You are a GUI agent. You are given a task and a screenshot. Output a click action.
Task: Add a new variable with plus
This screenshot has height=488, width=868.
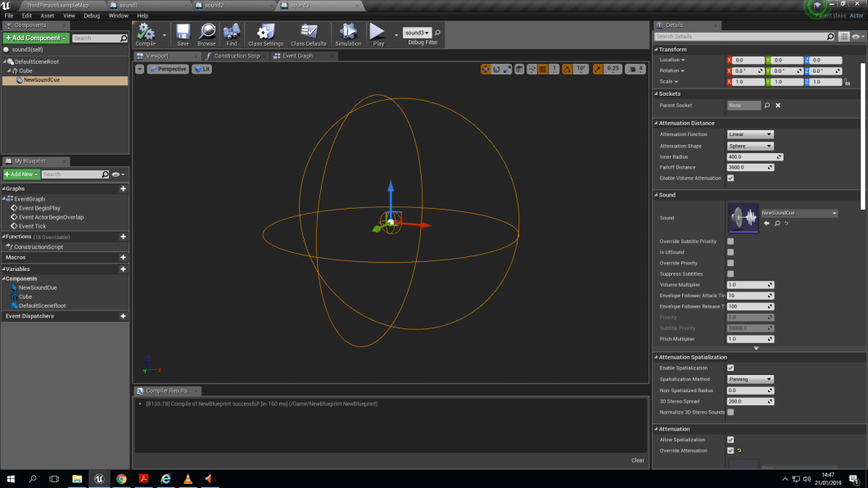(x=123, y=269)
